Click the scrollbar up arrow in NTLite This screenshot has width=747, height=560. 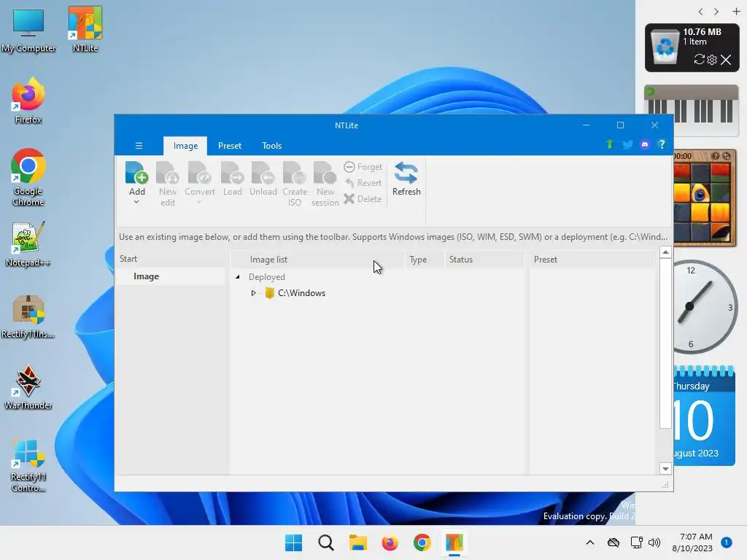tap(665, 252)
